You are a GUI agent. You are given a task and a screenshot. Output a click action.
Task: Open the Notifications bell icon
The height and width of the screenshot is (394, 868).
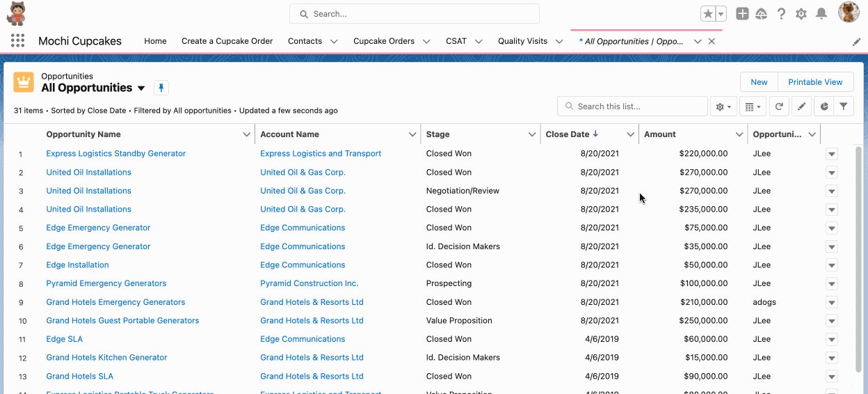(x=821, y=14)
